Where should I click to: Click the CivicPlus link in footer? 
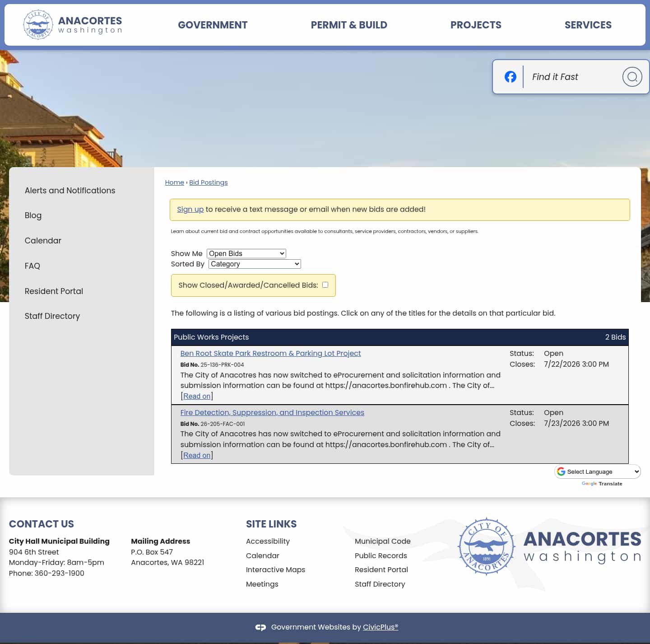tap(380, 627)
